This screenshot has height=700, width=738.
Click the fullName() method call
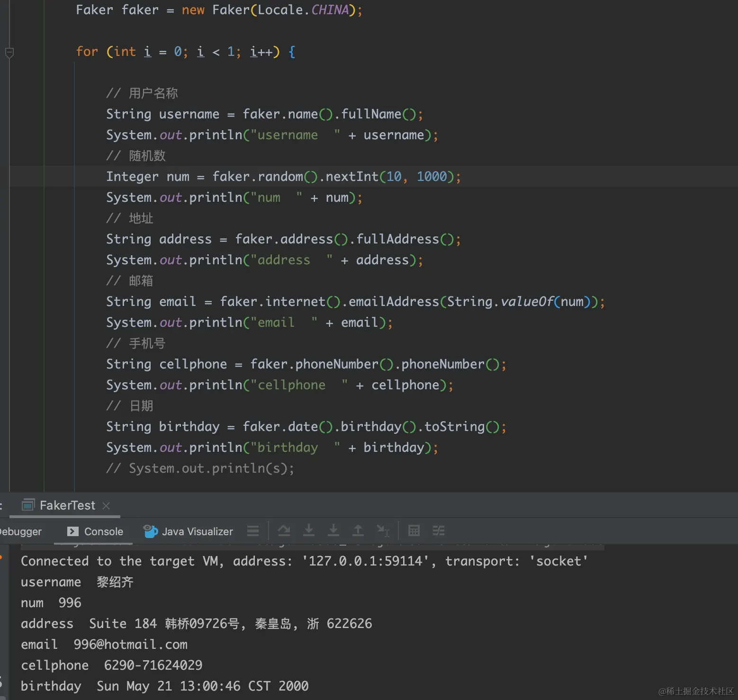[x=378, y=114]
